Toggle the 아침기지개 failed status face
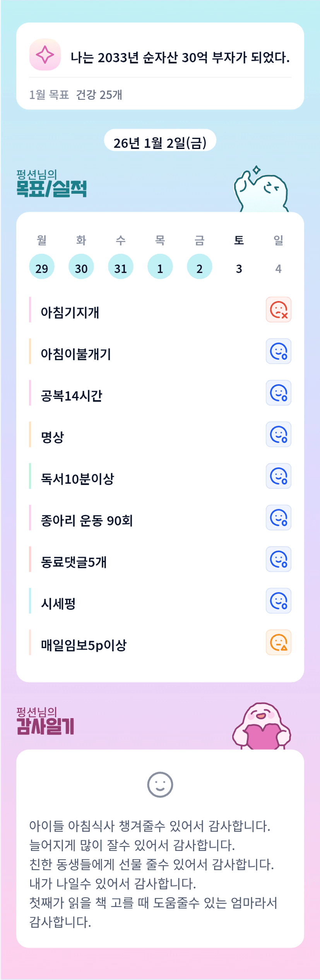 278,310
